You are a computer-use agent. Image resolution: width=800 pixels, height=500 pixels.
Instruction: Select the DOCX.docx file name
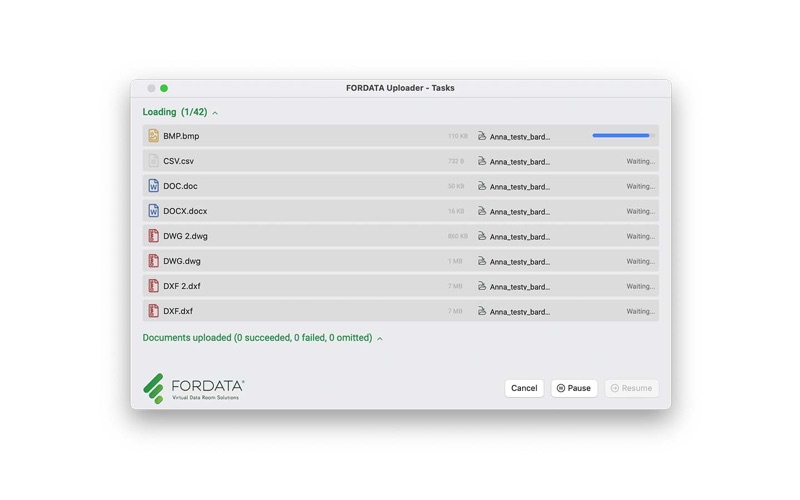(185, 211)
